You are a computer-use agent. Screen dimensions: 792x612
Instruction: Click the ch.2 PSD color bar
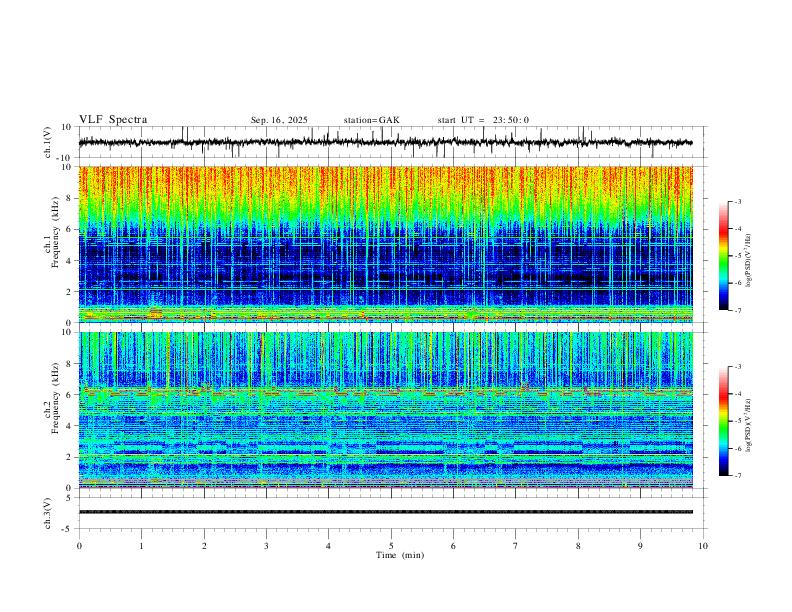pyautogui.click(x=724, y=421)
